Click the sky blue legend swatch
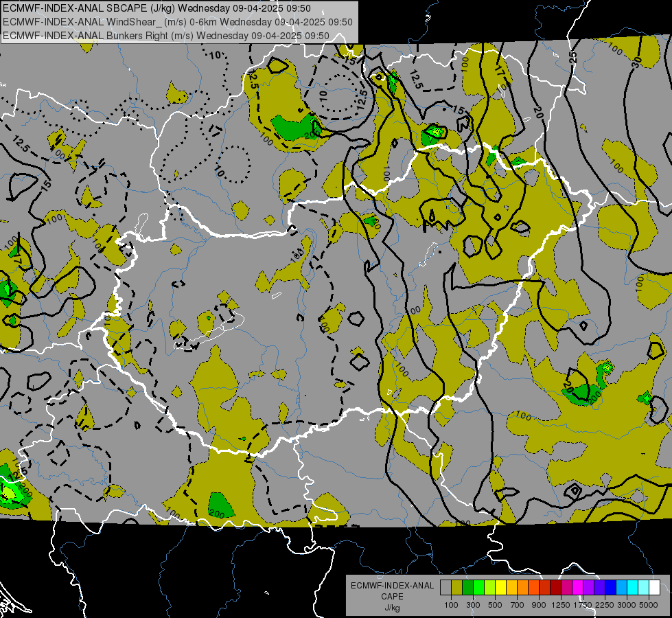The height and width of the screenshot is (618, 672). pos(621,587)
